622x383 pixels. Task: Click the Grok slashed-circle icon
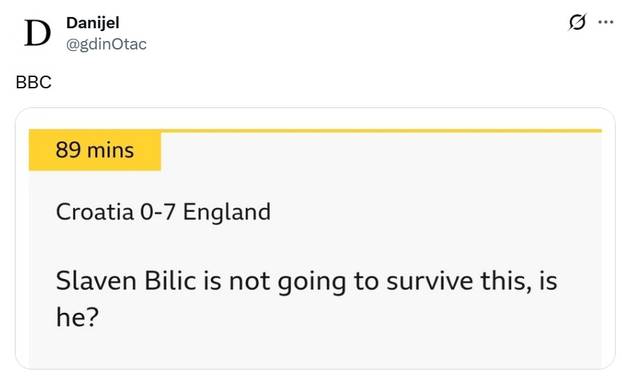[577, 22]
